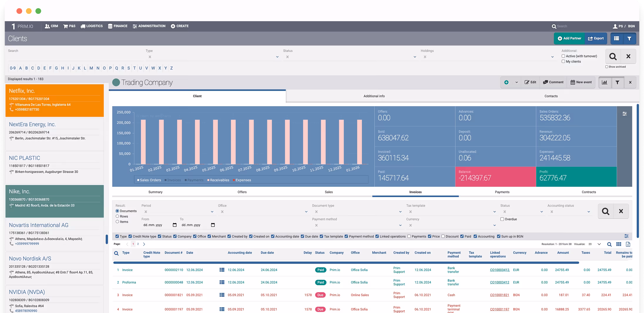The height and width of the screenshot is (313, 644).
Task: Open the To date calendar picker icon
Action: pos(213,225)
